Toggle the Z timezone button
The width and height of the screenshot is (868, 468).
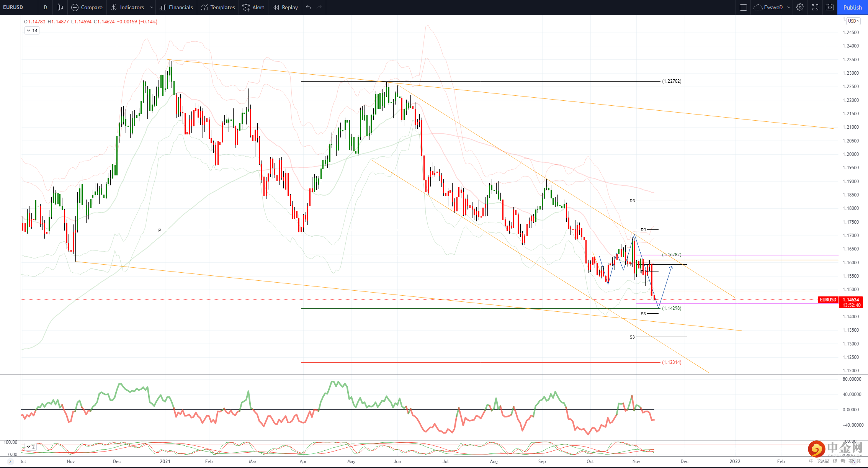[x=10, y=461]
